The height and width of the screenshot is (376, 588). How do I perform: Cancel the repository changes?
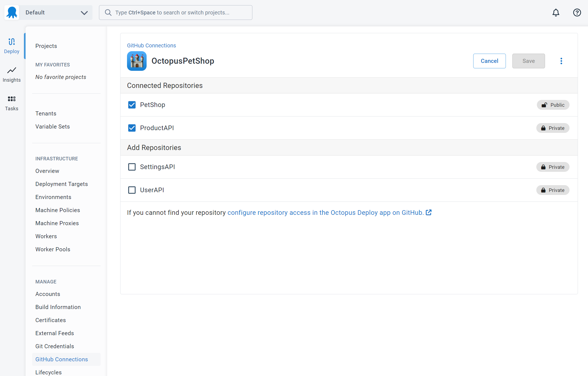pyautogui.click(x=489, y=61)
